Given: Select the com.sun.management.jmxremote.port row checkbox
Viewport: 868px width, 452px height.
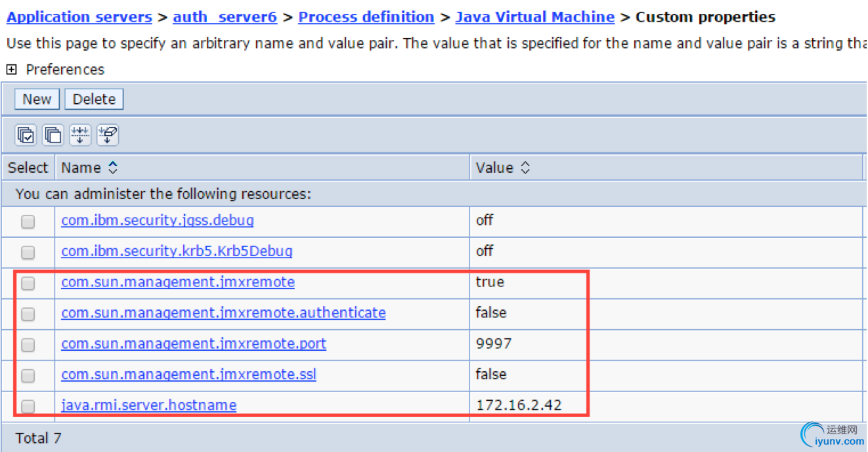Looking at the screenshot, I should click(x=28, y=345).
